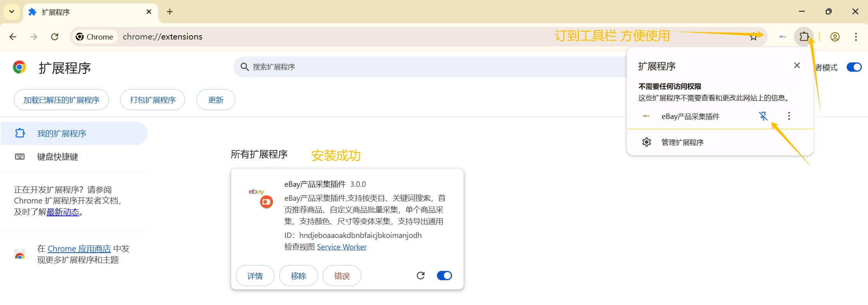This screenshot has width=868, height=305.
Task: Go back using the browser back arrow
Action: coord(13,37)
